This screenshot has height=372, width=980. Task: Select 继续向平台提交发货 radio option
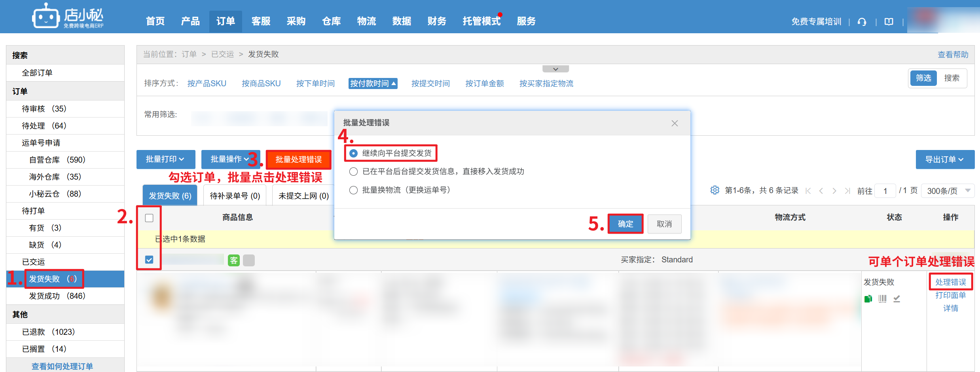coord(353,153)
